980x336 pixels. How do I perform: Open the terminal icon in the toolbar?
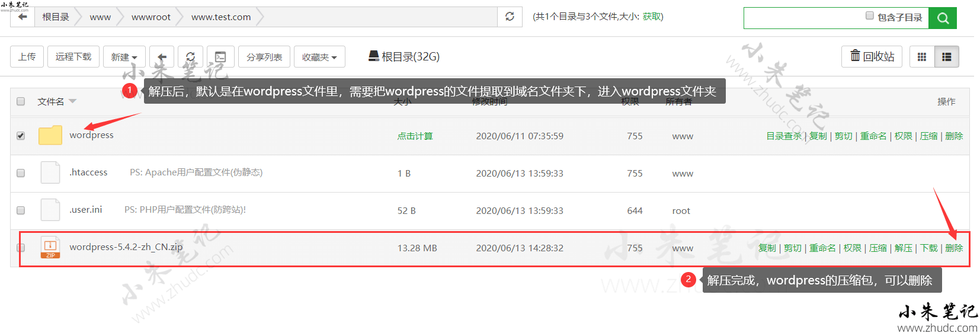point(220,57)
